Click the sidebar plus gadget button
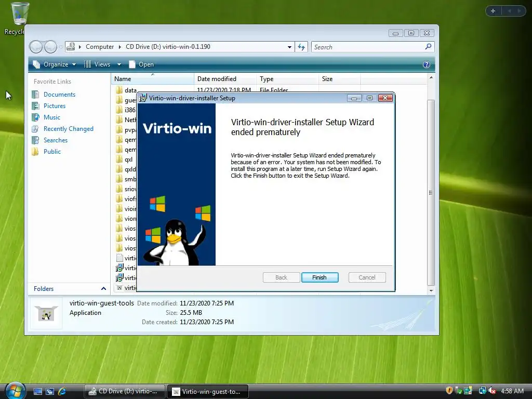The image size is (532, 399). click(x=493, y=11)
